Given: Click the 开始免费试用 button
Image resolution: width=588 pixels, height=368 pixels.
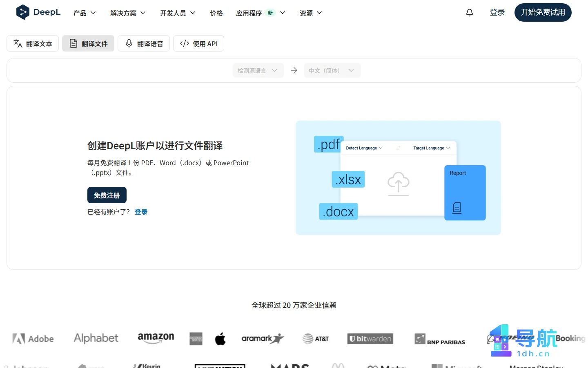Looking at the screenshot, I should click(543, 12).
